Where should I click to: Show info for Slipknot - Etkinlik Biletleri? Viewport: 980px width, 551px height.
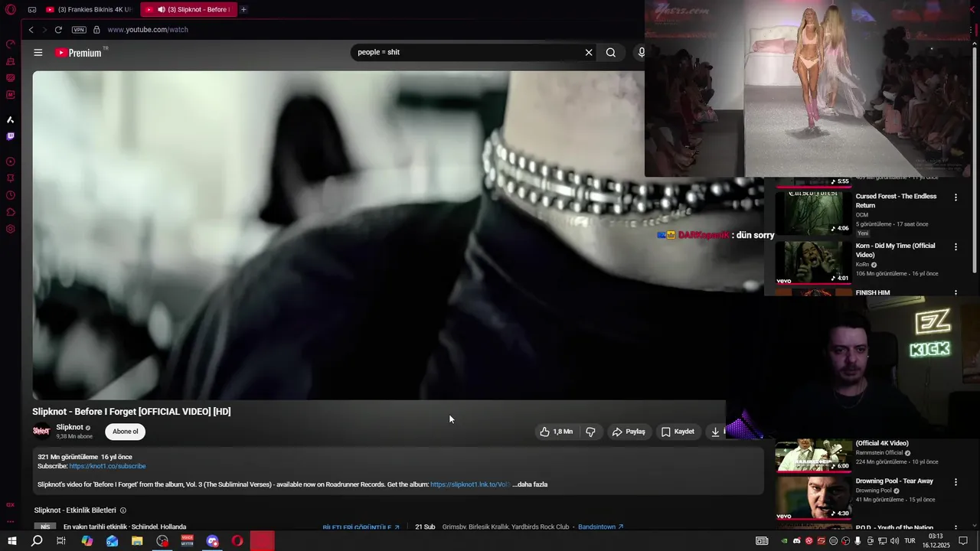pos(122,510)
